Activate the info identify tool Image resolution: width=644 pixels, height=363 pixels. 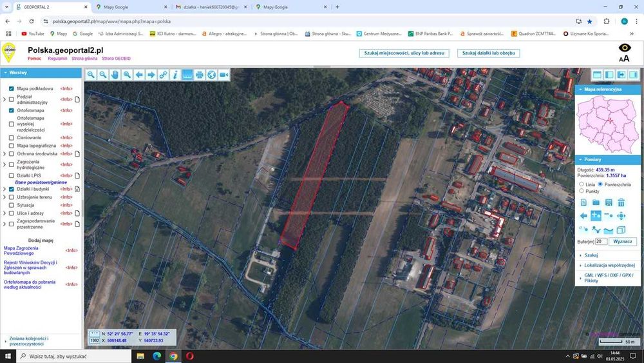click(175, 75)
